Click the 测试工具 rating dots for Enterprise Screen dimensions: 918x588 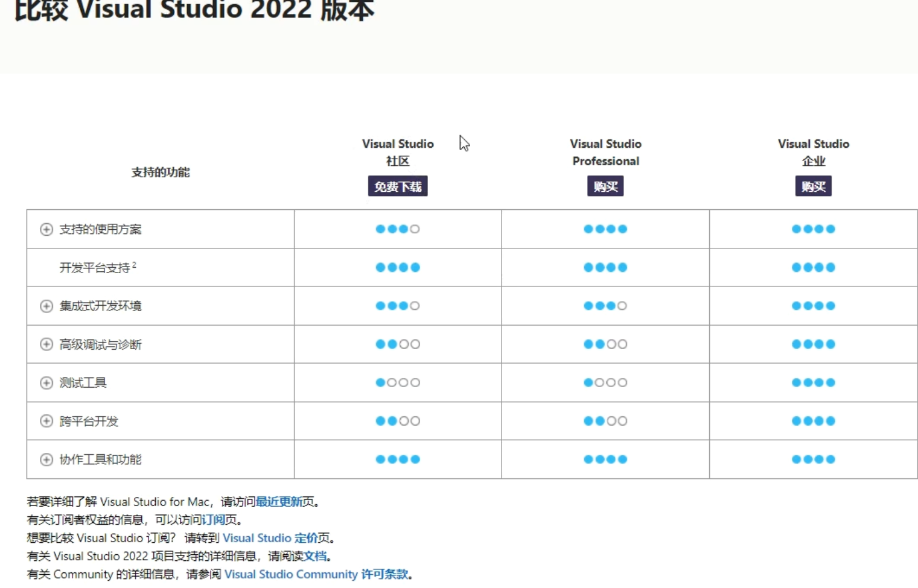[x=813, y=382]
